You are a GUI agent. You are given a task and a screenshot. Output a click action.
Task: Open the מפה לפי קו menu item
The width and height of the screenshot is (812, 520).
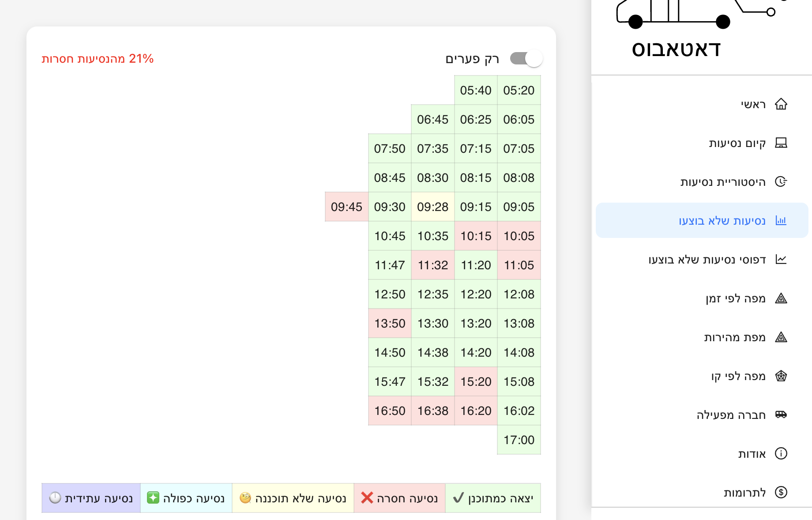point(738,376)
